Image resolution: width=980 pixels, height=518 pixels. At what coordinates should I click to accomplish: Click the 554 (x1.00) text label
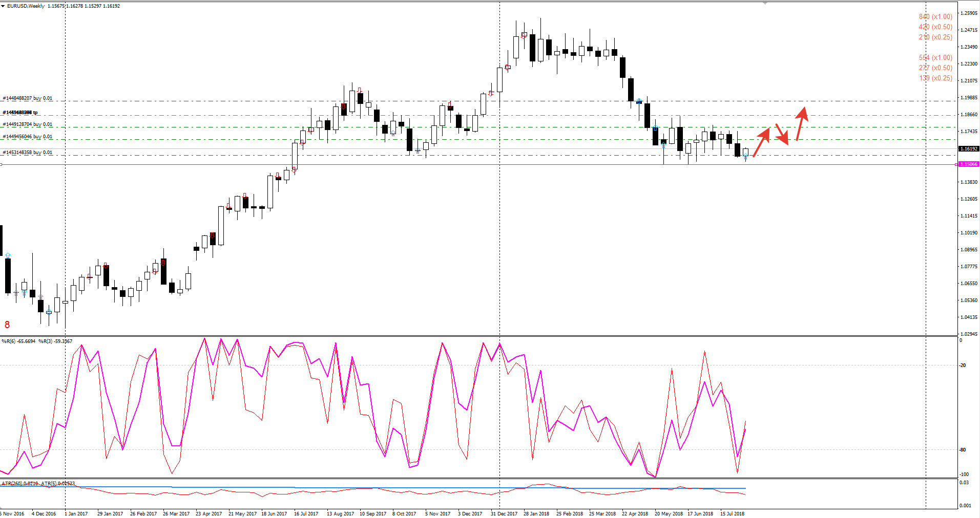pyautogui.click(x=935, y=58)
